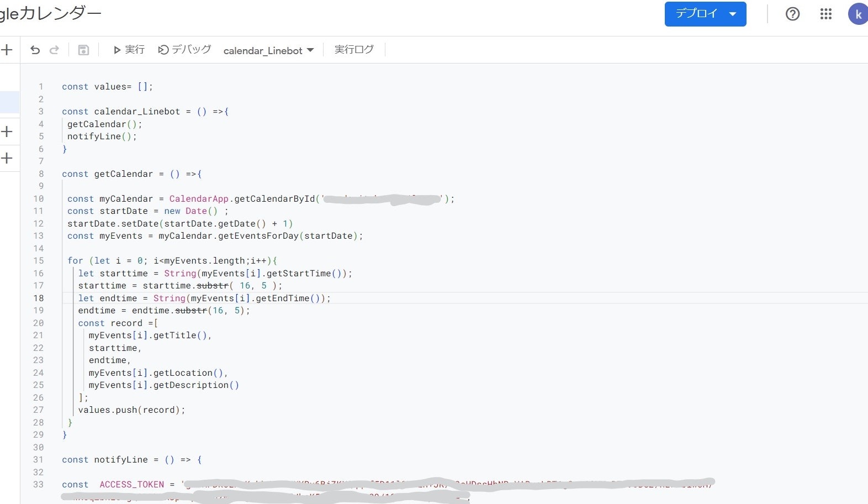The image size is (868, 504).
Task: Click the undo arrow icon
Action: coord(35,50)
